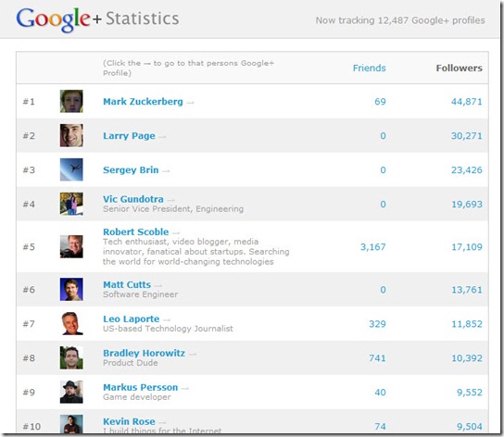The height and width of the screenshot is (437, 504).
Task: Click Matt Cutts' avatar photo
Action: click(x=71, y=289)
